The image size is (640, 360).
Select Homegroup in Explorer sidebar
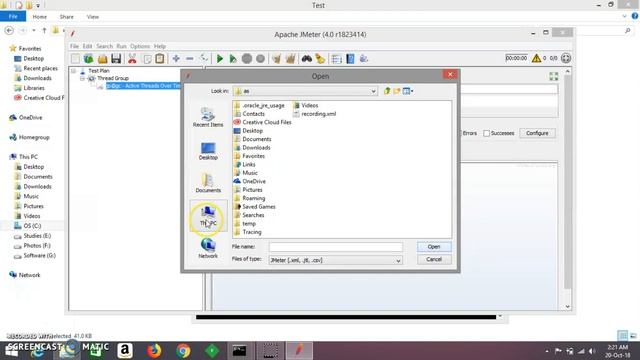coord(34,137)
